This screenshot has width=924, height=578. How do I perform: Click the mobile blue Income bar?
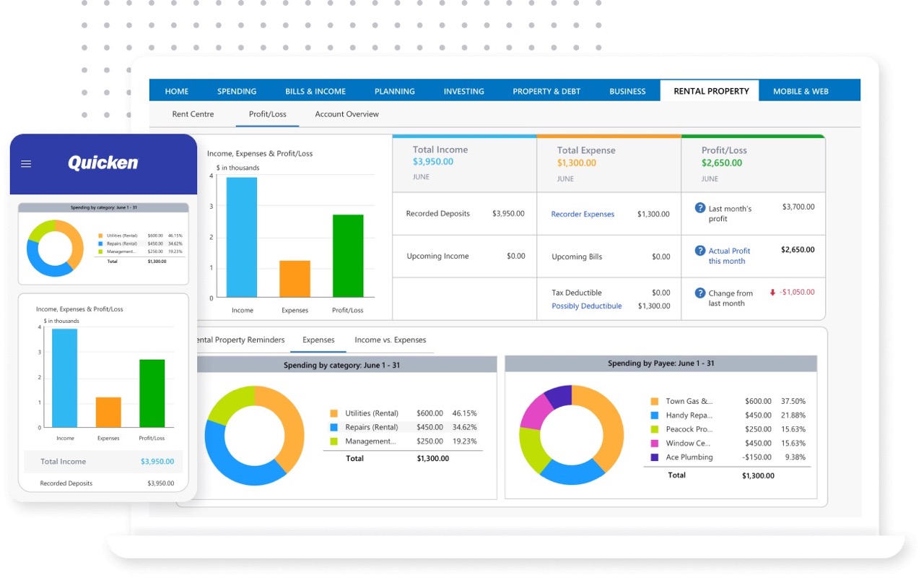[x=65, y=378]
